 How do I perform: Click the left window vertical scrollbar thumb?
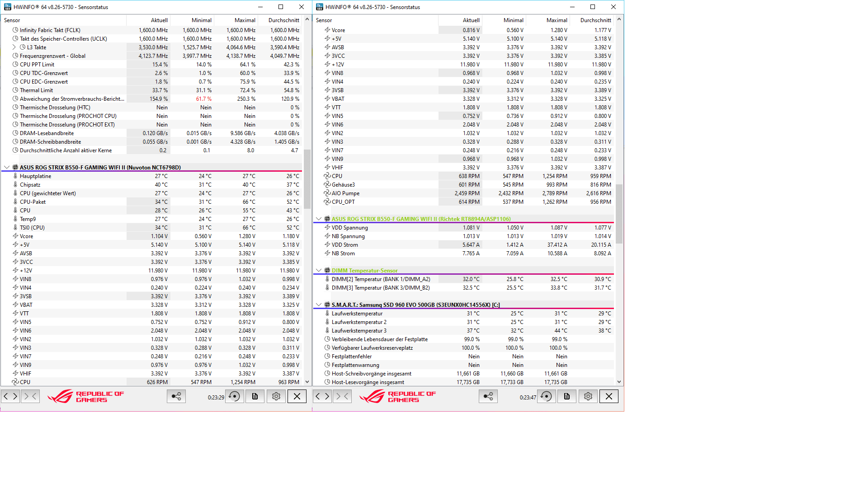307,178
